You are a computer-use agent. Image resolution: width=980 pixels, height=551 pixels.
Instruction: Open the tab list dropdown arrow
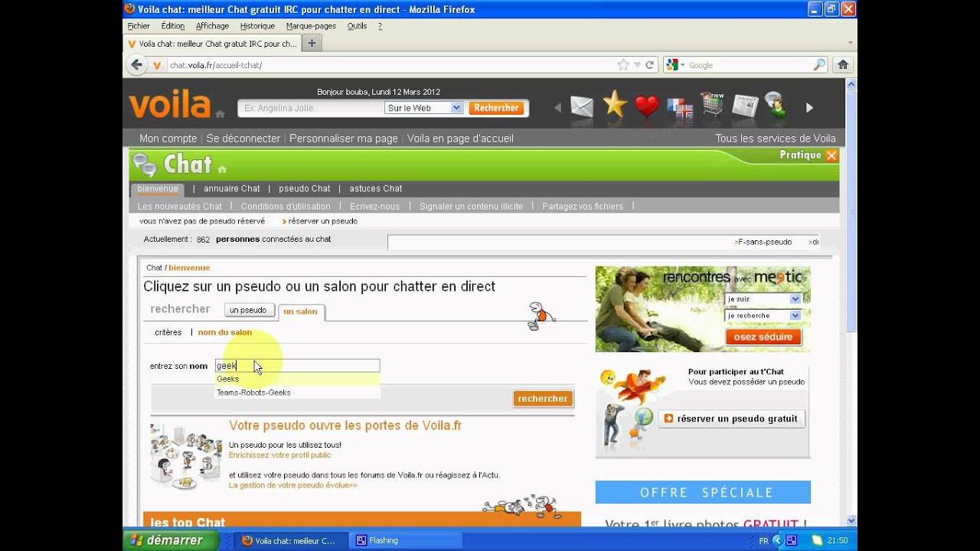[851, 43]
